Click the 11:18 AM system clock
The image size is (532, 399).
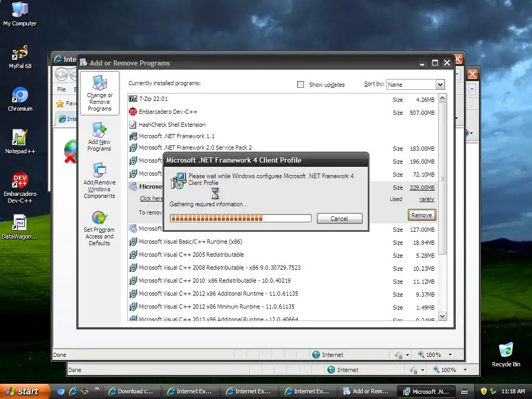click(x=513, y=391)
